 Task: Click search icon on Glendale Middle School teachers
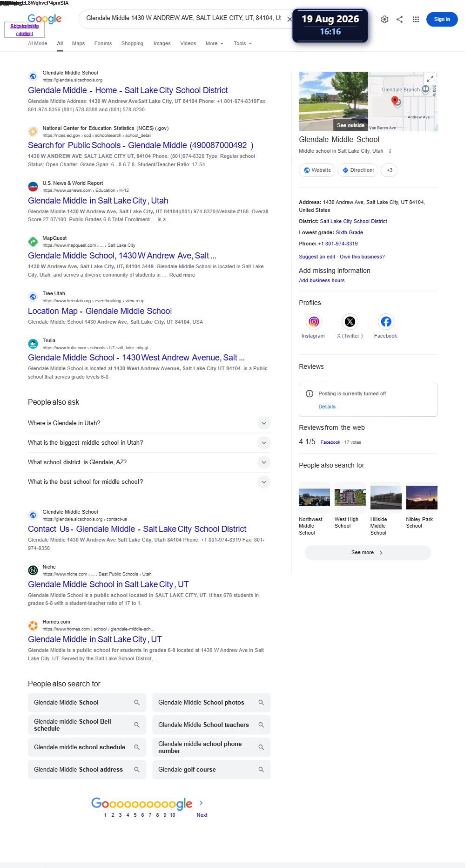pyautogui.click(x=261, y=725)
